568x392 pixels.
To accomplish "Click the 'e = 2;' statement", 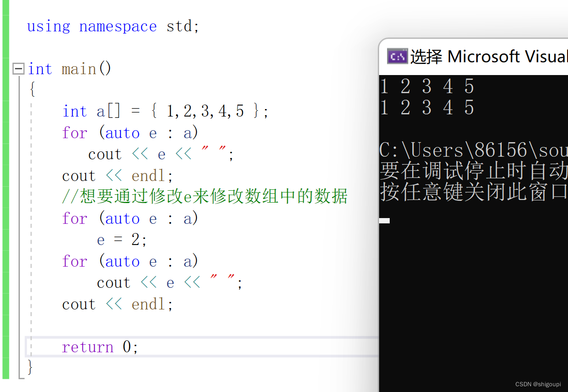I will [122, 240].
